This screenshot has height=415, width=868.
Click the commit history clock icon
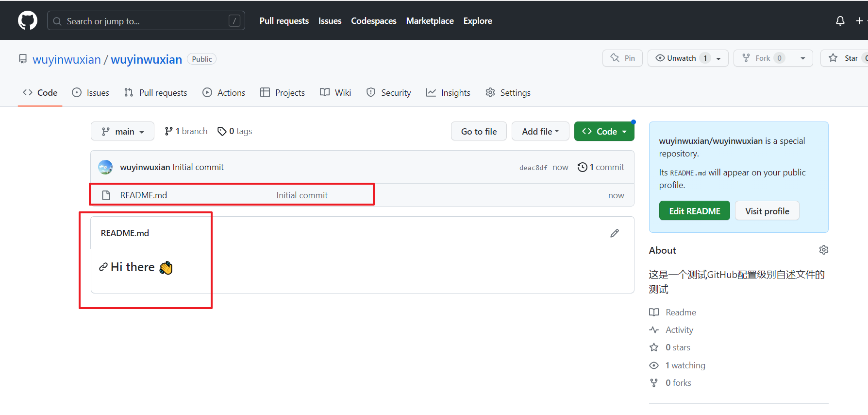[x=582, y=167]
